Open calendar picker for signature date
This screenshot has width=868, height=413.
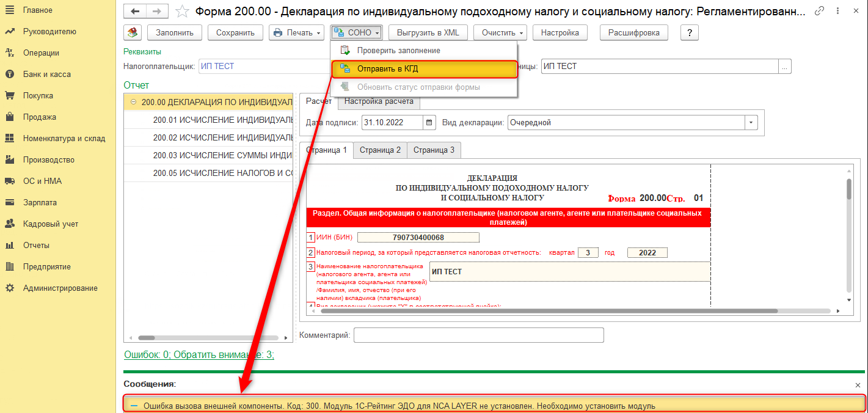430,122
